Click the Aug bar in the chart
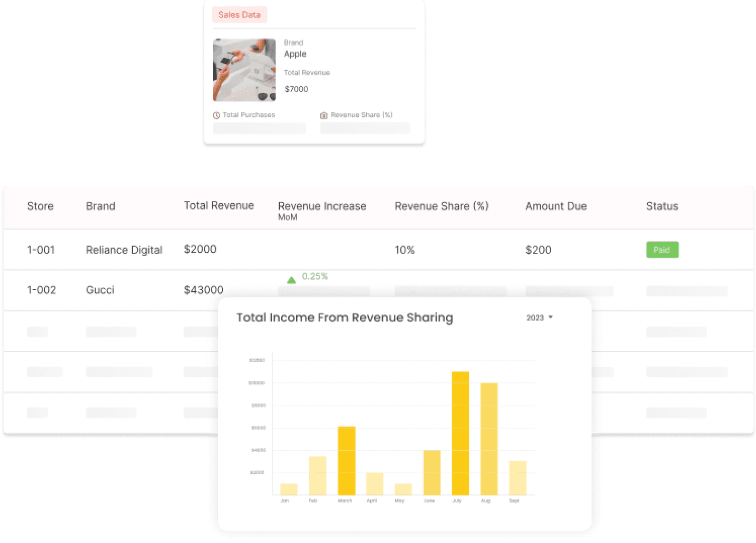Viewport: 756px width, 543px height. pyautogui.click(x=489, y=438)
